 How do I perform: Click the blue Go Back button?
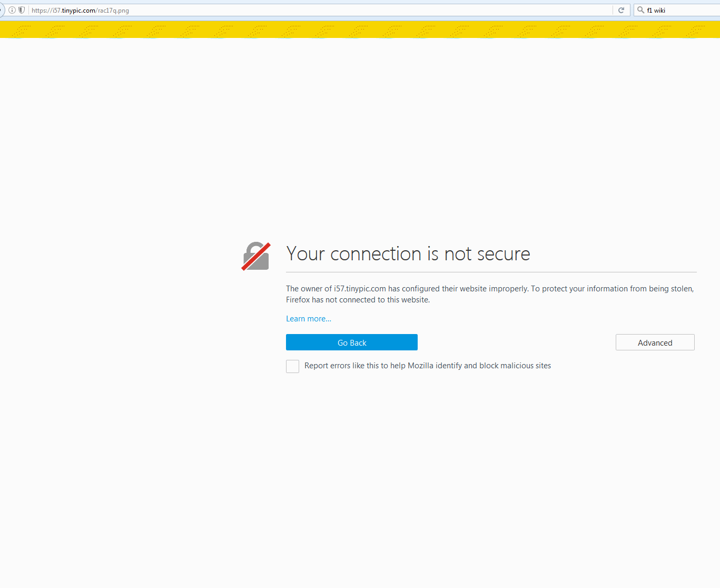(x=352, y=342)
